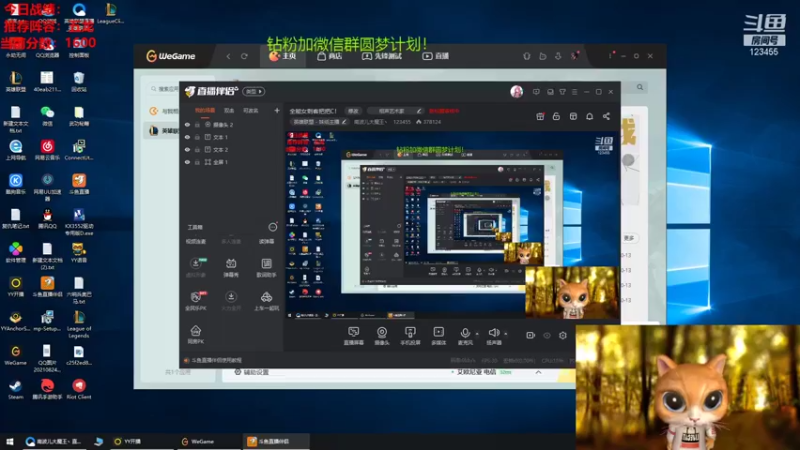Screen dimensions: 800x450
Task: Mute the 扬声器 speaker
Action: click(x=493, y=336)
